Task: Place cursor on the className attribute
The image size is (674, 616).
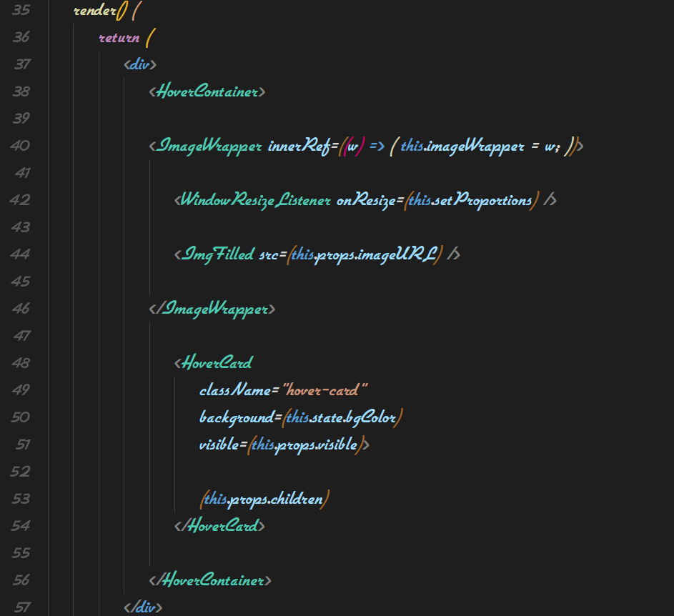Action: (234, 390)
